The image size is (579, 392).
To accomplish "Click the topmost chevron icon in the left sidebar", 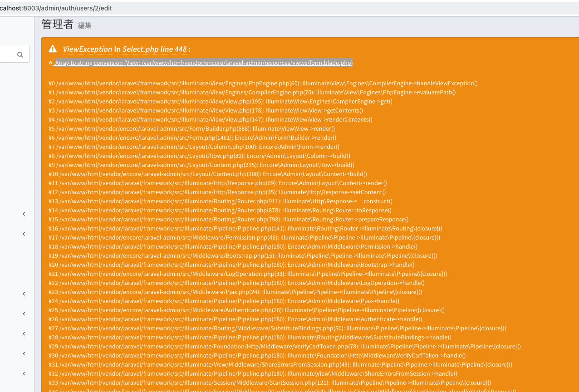I will point(24,214).
